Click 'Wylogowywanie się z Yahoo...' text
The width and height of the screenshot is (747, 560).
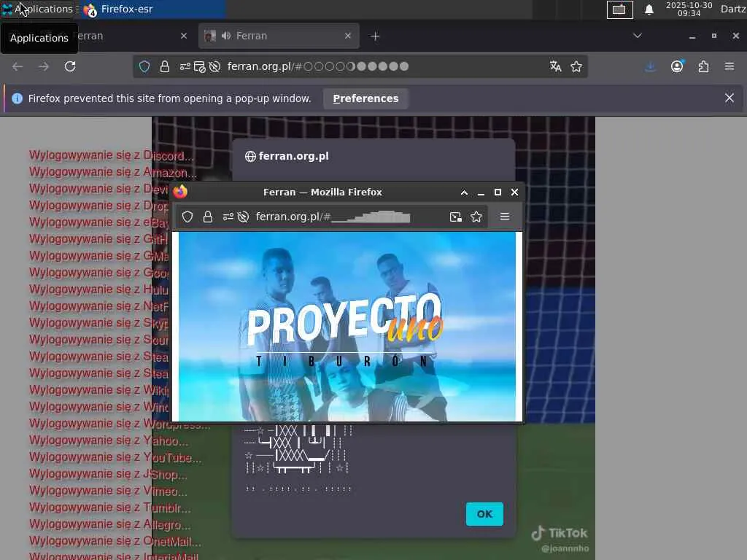(x=109, y=440)
